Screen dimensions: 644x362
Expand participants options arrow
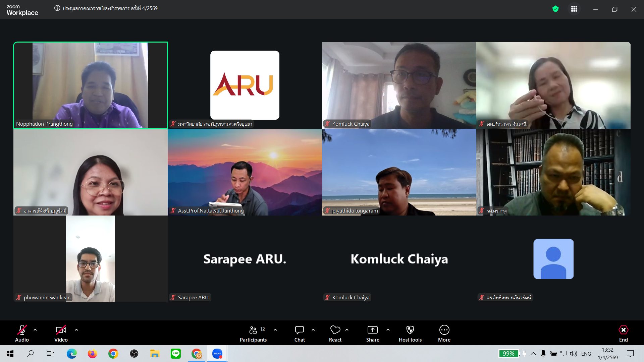275,330
